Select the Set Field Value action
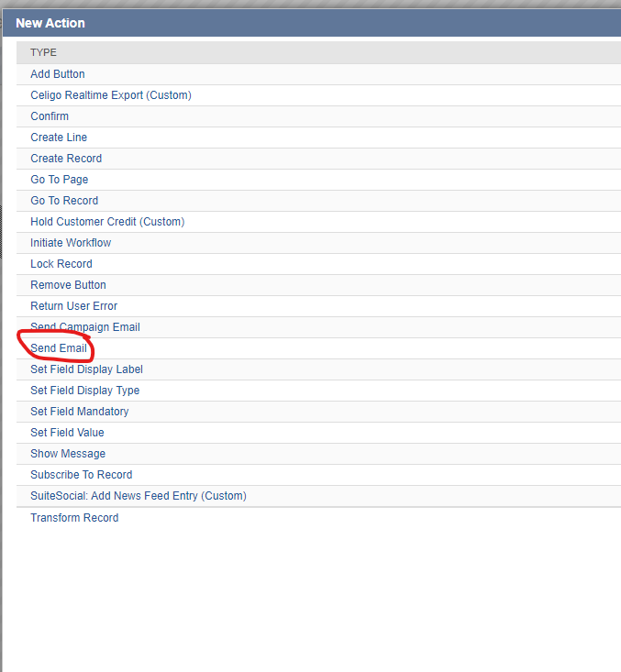The height and width of the screenshot is (672, 621). 67,433
